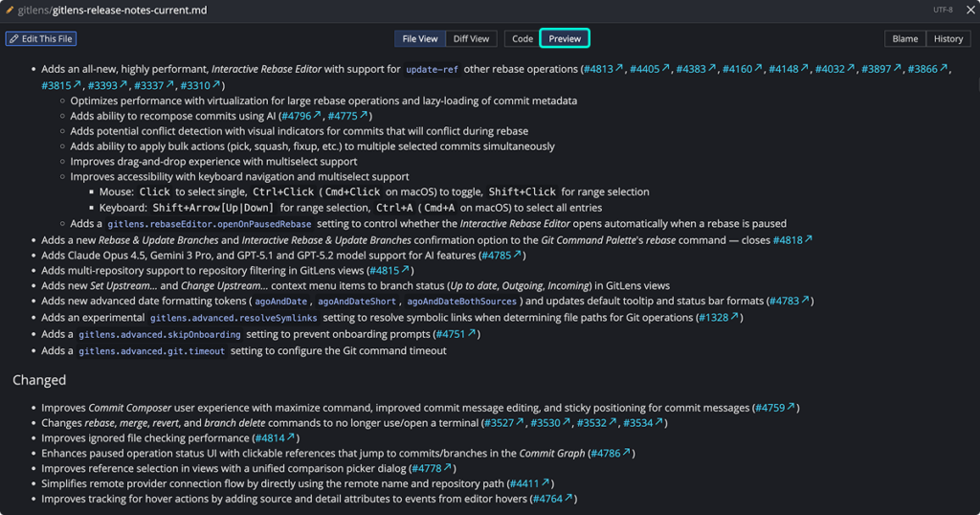Open the #4814 ignored file checking link
The width and height of the screenshot is (980, 515).
click(x=275, y=438)
